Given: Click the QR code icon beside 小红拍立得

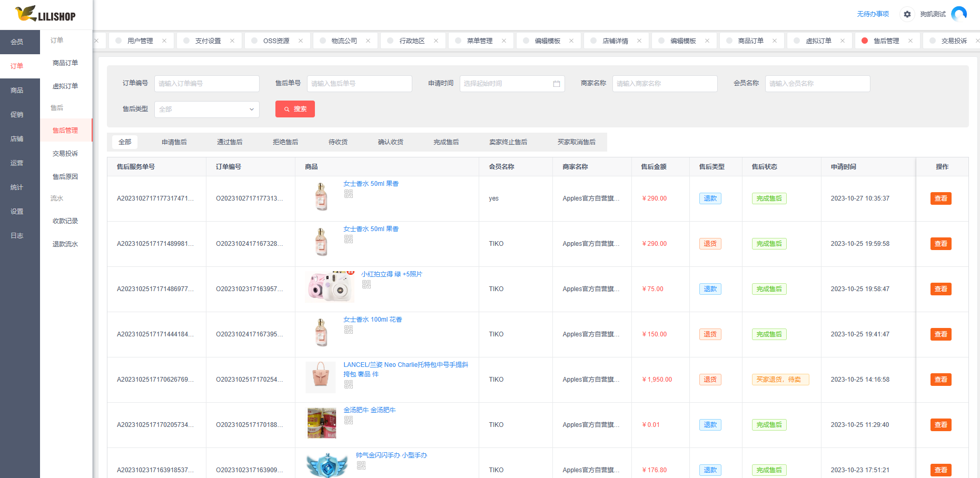Looking at the screenshot, I should pos(366,285).
